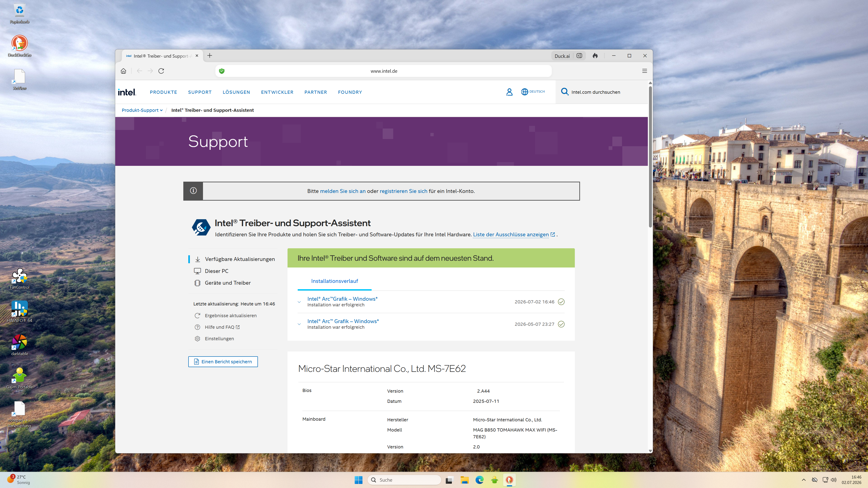The height and width of the screenshot is (488, 868).
Task: Open the Papierkorb desktop icon
Action: click(x=19, y=14)
